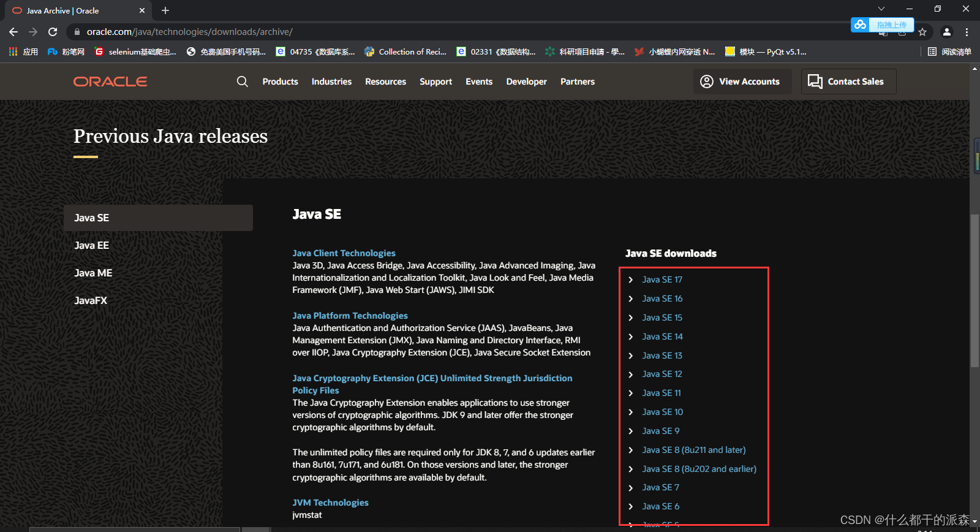Open the site search magnifier icon
980x532 pixels.
tap(243, 82)
